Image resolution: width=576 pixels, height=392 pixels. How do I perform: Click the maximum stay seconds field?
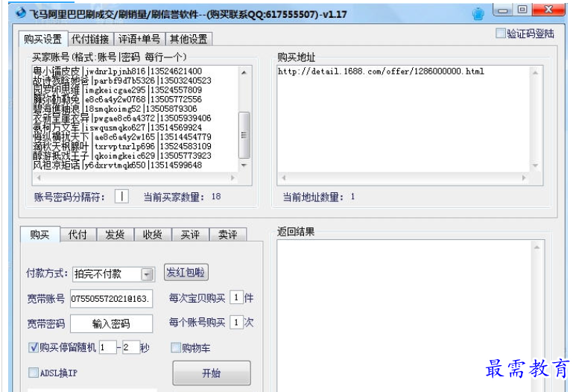131,347
